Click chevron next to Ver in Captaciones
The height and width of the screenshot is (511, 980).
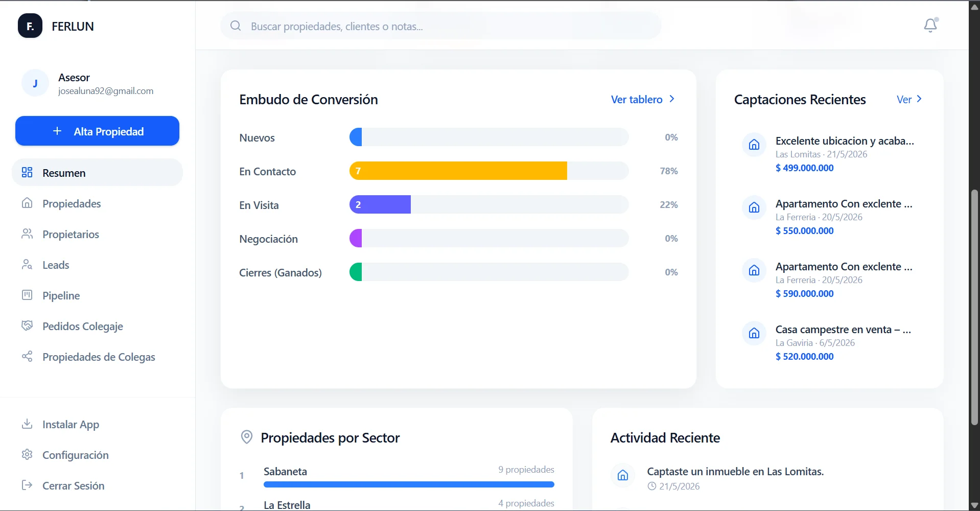pyautogui.click(x=919, y=99)
